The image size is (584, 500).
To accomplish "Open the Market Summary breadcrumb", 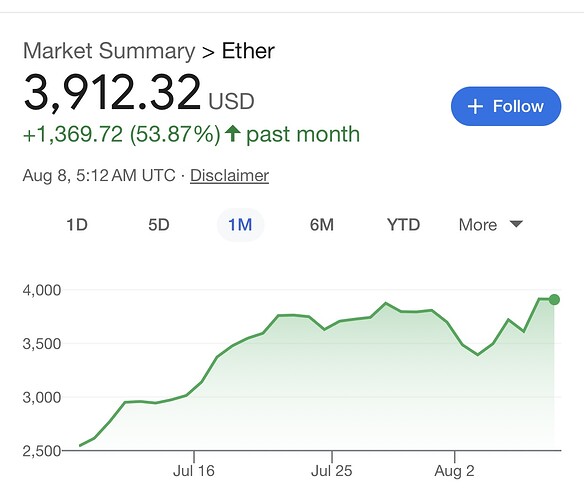I will pos(109,51).
